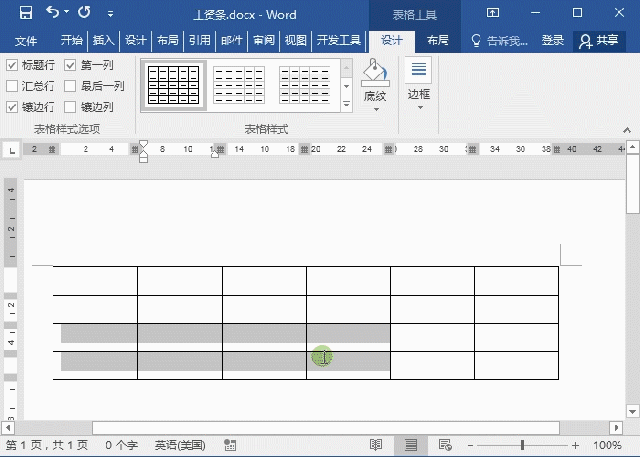Screen dimensions: 640x457
Task: Click the vertical scrollbar down arrow
Action: 632,411
